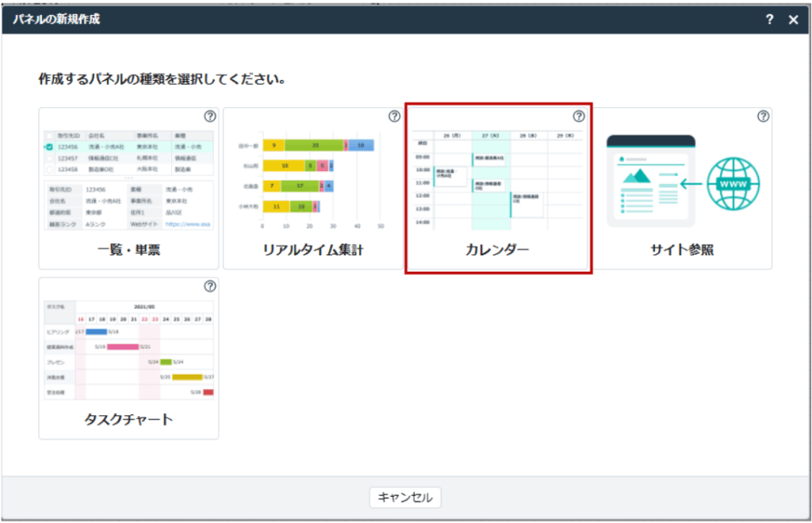The width and height of the screenshot is (812, 523).
Task: Click the checked checkbox beside row 123456
Action: [x=50, y=147]
